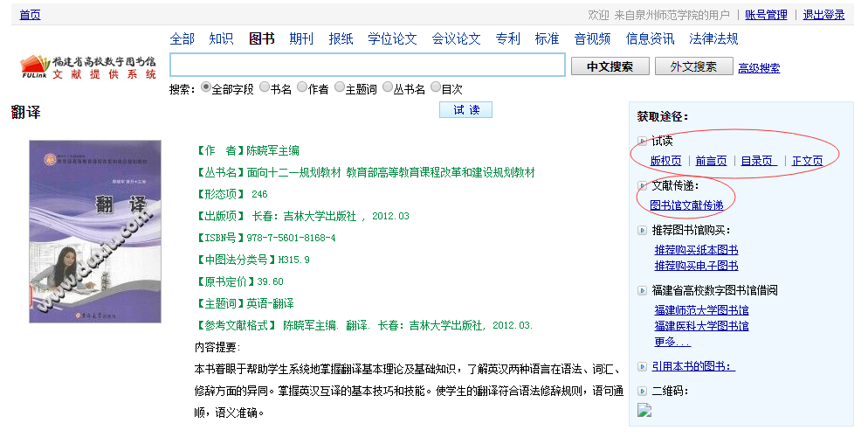Click the 试读 preview button
This screenshot has height=444, width=868.
pyautogui.click(x=465, y=110)
